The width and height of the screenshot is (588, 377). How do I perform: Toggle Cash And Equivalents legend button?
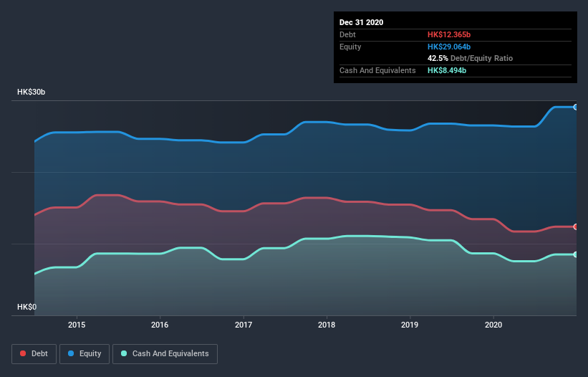pos(165,354)
